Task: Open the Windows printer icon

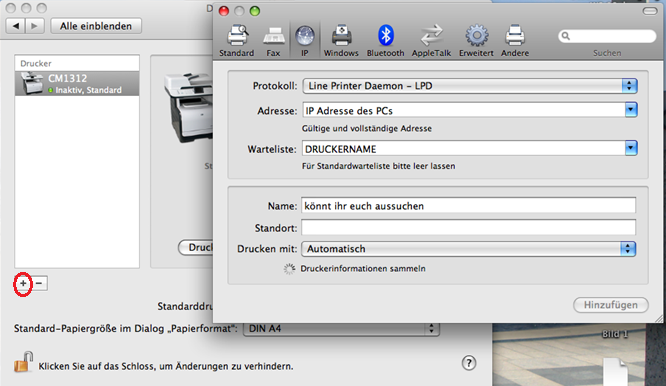Action: 341,41
